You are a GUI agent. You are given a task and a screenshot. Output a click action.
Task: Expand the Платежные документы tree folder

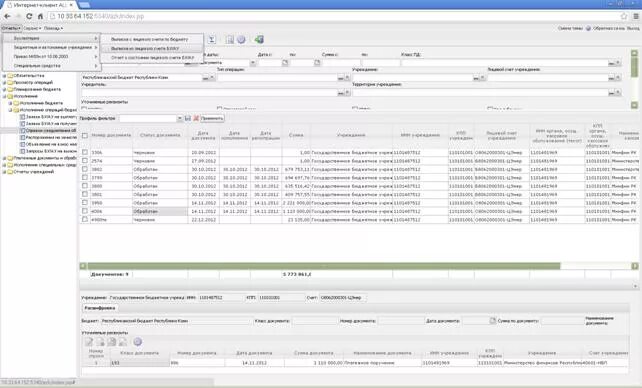5,158
